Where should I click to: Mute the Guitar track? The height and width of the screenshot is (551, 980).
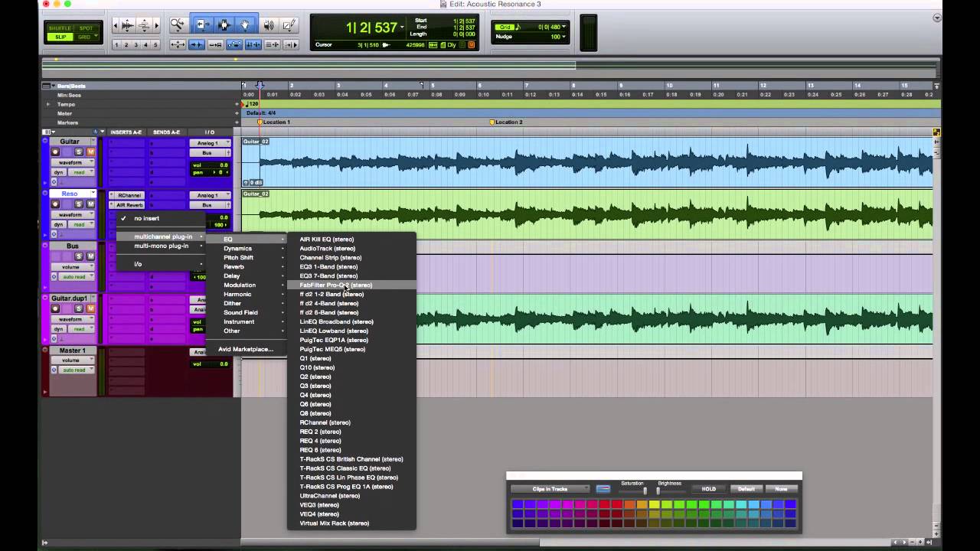[90, 152]
